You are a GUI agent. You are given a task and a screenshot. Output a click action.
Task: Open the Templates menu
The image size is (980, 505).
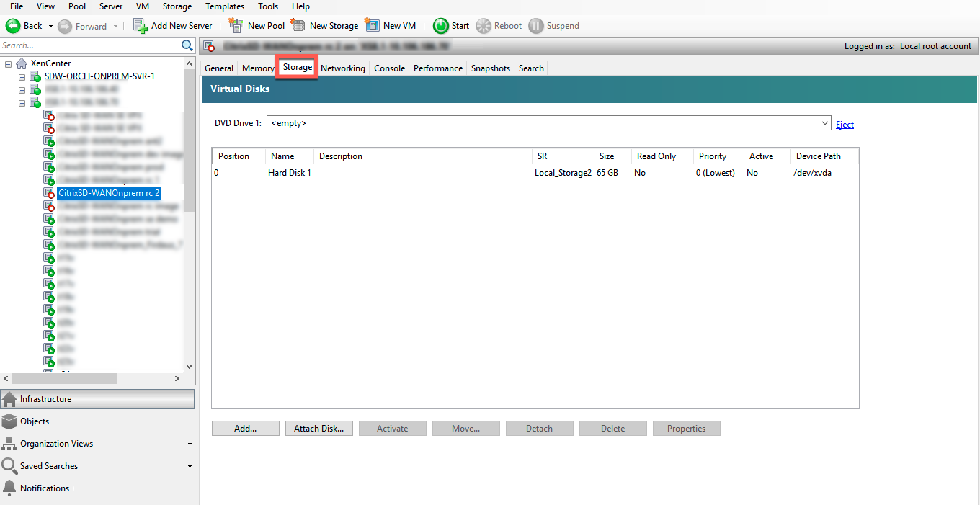[225, 6]
